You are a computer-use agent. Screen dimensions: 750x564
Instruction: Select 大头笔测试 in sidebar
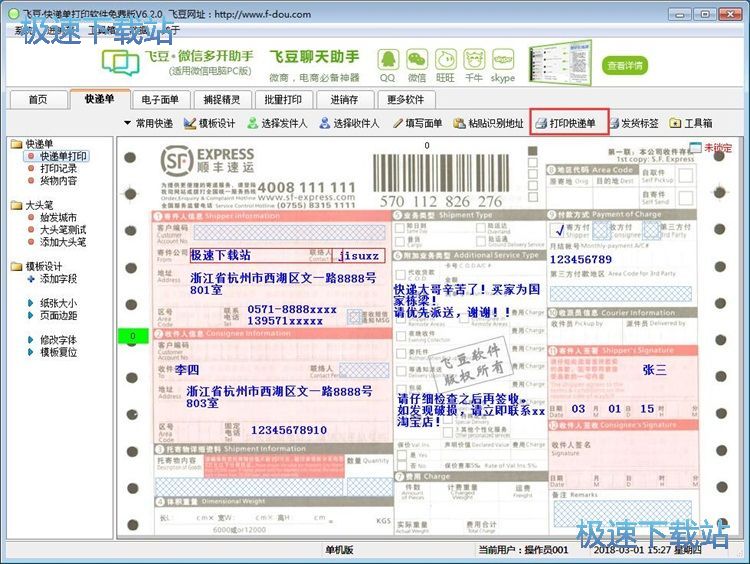57,230
